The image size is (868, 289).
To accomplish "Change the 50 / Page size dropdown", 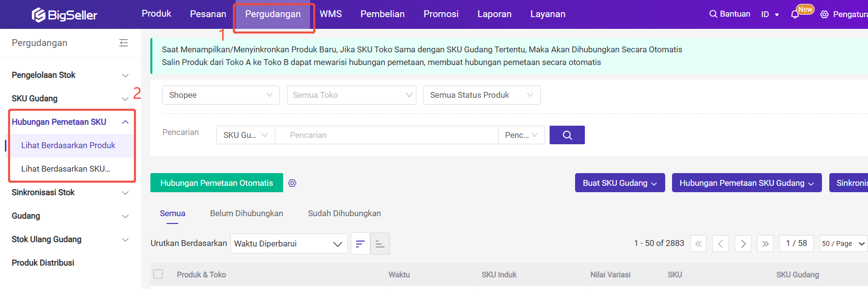I will click(x=844, y=244).
